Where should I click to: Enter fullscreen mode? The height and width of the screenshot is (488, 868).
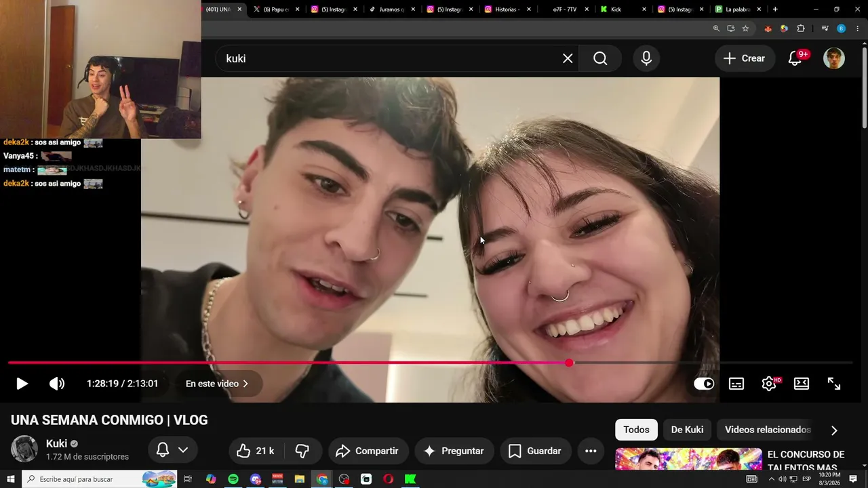(x=834, y=384)
